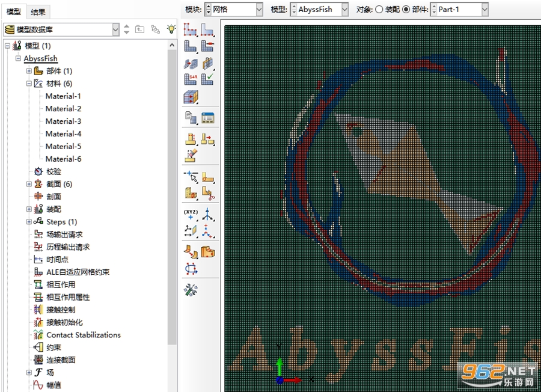Expand the 装配 tree node
The image size is (541, 392).
coord(29,209)
